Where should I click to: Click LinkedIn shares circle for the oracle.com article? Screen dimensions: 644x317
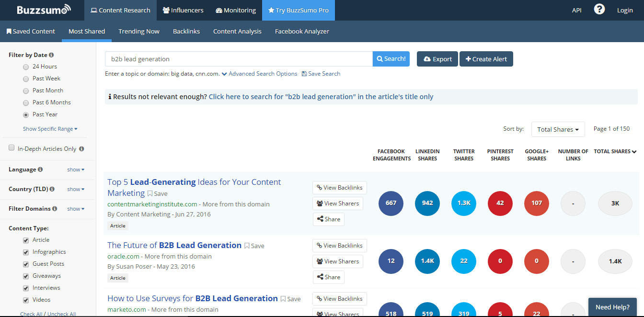(x=427, y=261)
